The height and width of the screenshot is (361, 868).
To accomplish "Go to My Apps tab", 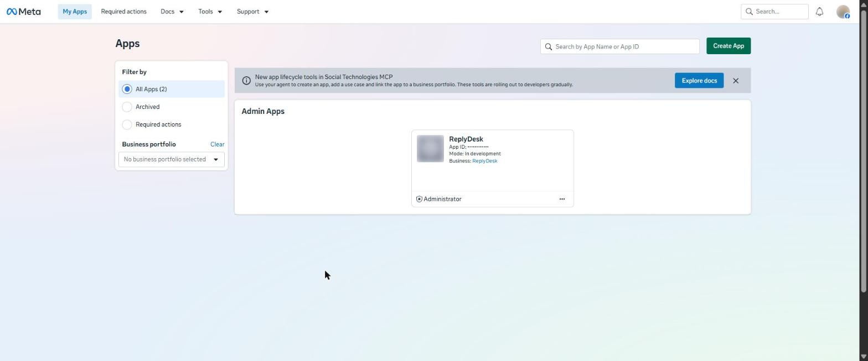I will [75, 12].
